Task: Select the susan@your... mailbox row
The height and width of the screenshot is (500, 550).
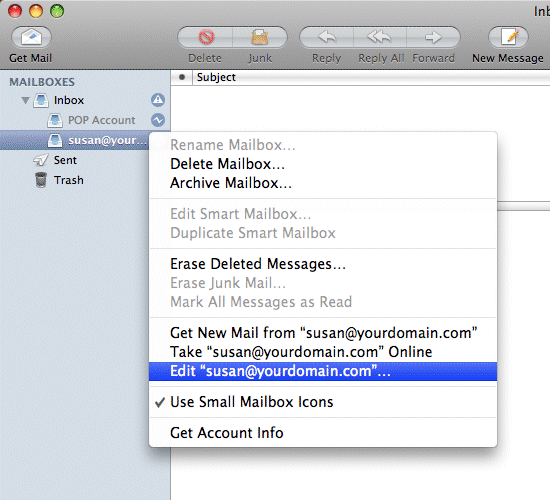Action: click(x=74, y=140)
